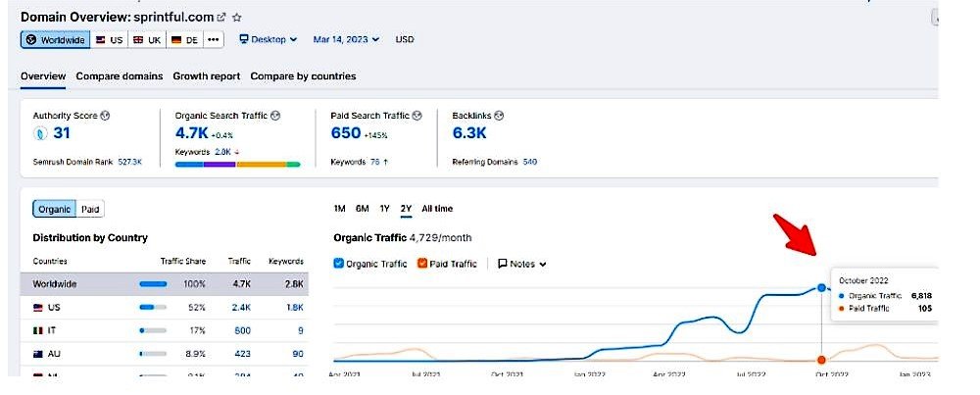Set chart range to 6M

tap(363, 209)
